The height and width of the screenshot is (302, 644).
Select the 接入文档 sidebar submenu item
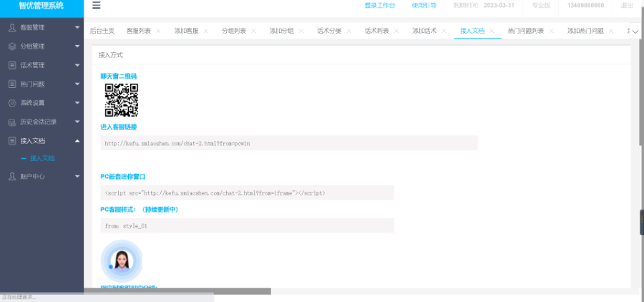point(42,159)
